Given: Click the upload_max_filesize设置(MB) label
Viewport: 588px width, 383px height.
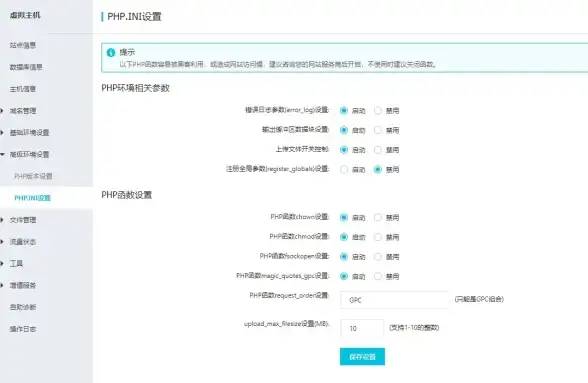Looking at the screenshot, I should (286, 324).
